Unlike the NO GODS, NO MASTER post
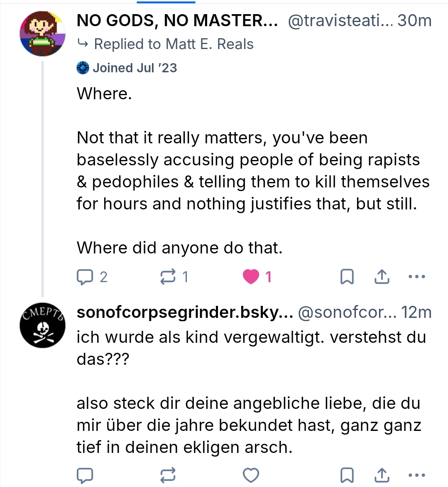 pyautogui.click(x=251, y=277)
